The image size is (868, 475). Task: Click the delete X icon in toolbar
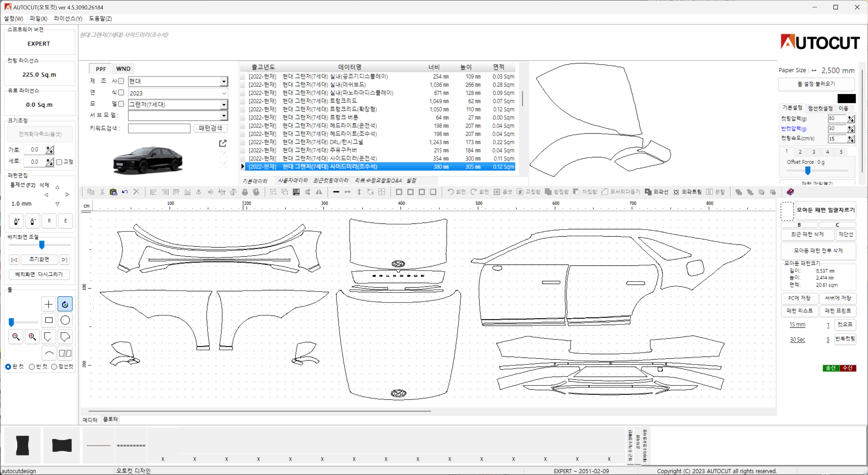pyautogui.click(x=136, y=192)
